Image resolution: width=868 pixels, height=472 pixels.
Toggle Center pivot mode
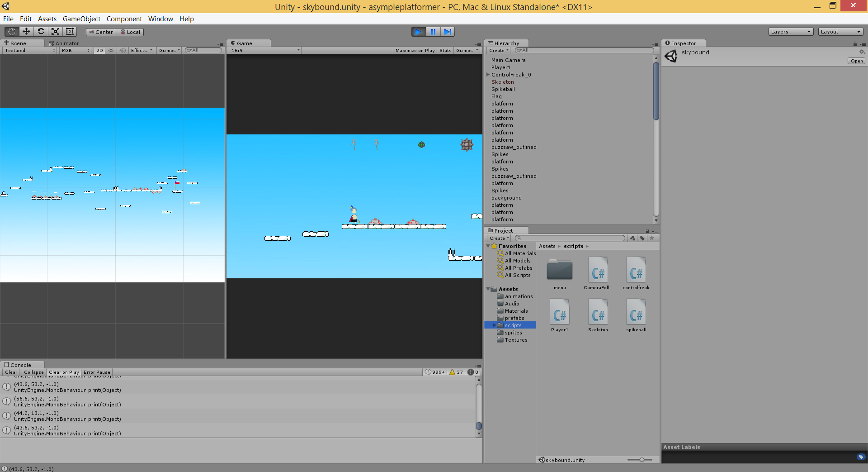101,32
